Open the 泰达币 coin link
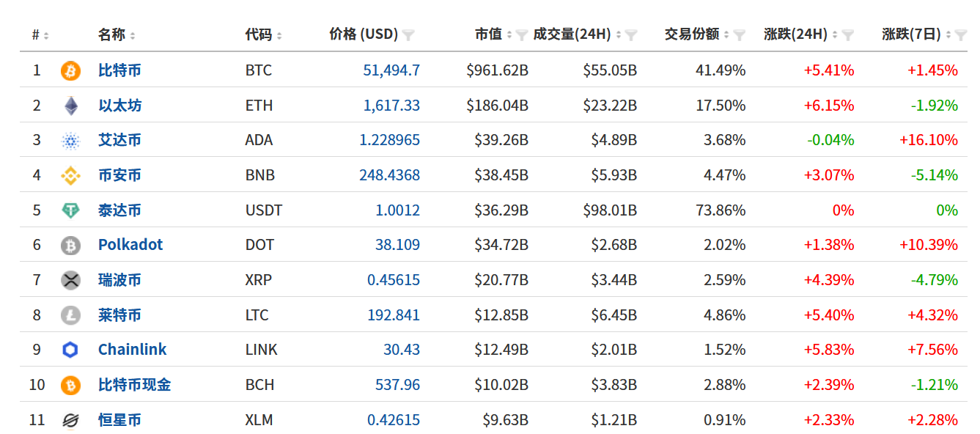980x434 pixels. click(119, 210)
